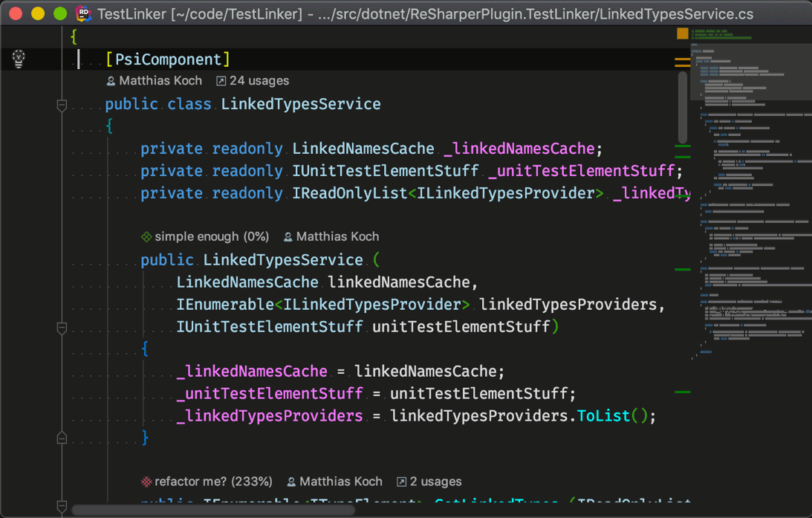This screenshot has height=518, width=812.
Task: Click the vertical scrollbar thumb
Action: (x=682, y=106)
